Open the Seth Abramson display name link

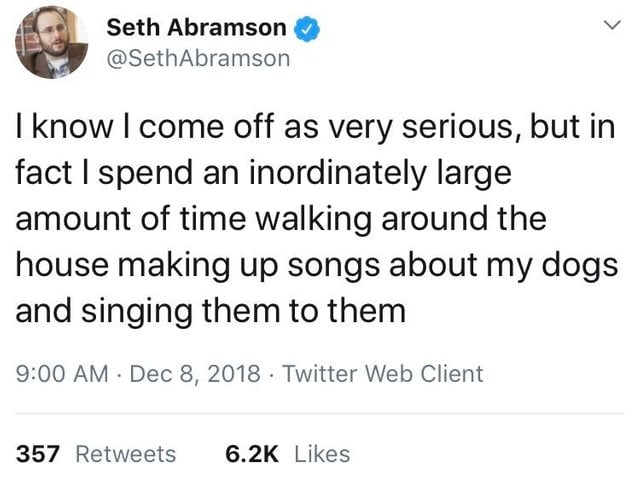(195, 28)
